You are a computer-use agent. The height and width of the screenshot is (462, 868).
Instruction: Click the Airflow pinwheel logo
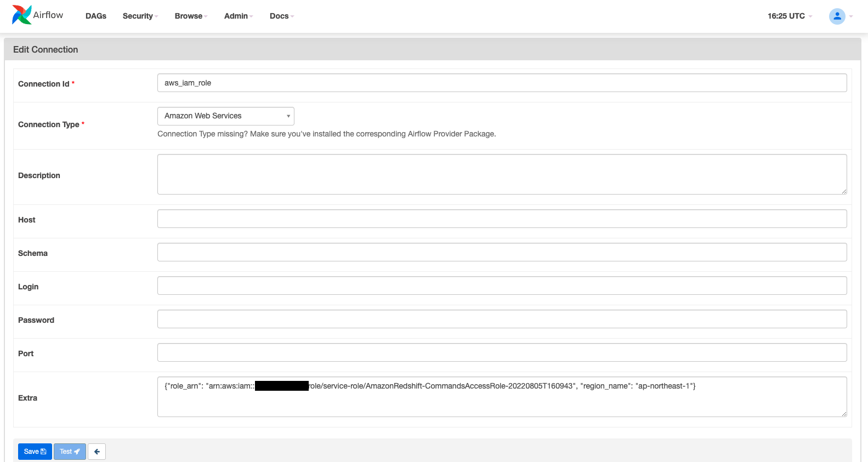click(x=22, y=15)
